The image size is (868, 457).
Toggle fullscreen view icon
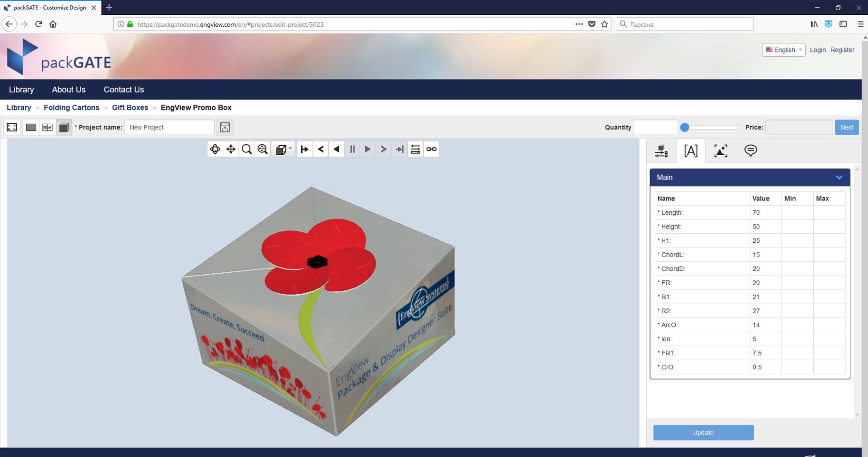(x=12, y=127)
